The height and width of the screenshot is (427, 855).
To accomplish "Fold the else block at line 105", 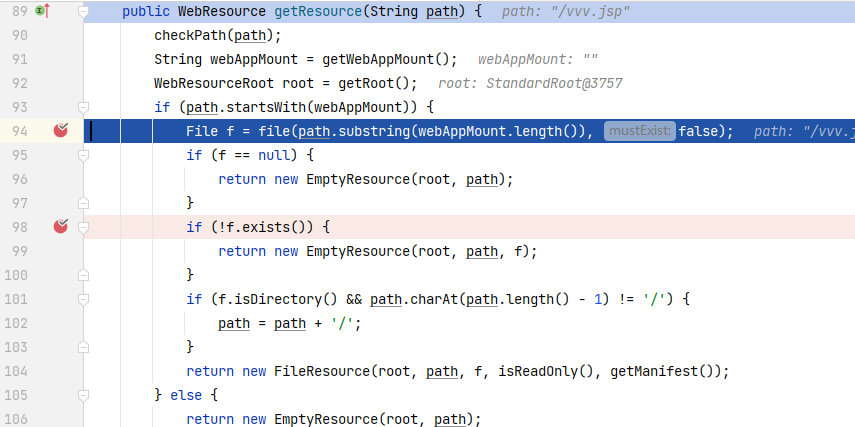I will point(84,395).
